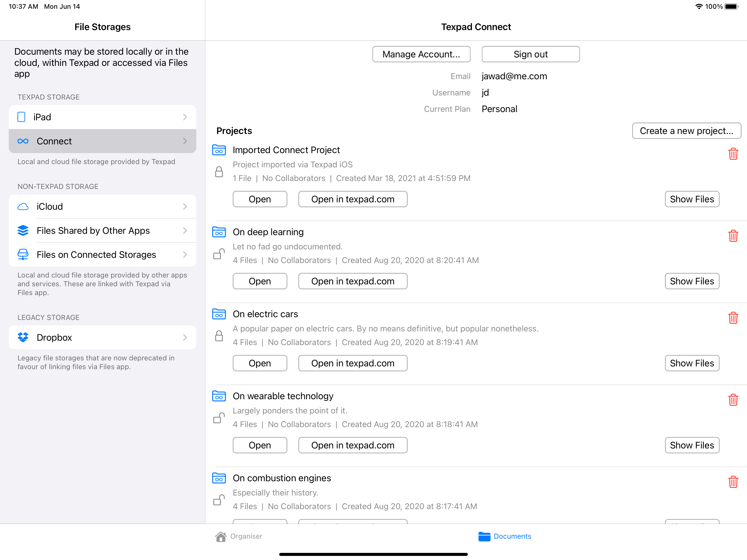This screenshot has width=747, height=560.
Task: Delete On combustion engines with trash icon
Action: pyautogui.click(x=733, y=482)
